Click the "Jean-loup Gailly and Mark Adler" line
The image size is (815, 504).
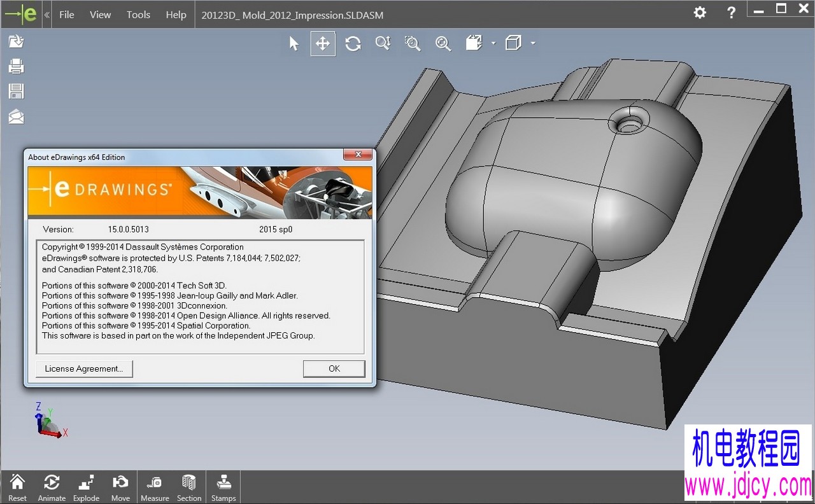click(170, 295)
